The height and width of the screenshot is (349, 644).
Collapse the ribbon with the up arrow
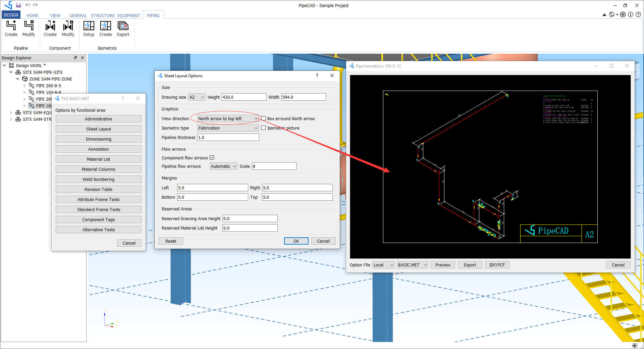604,15
